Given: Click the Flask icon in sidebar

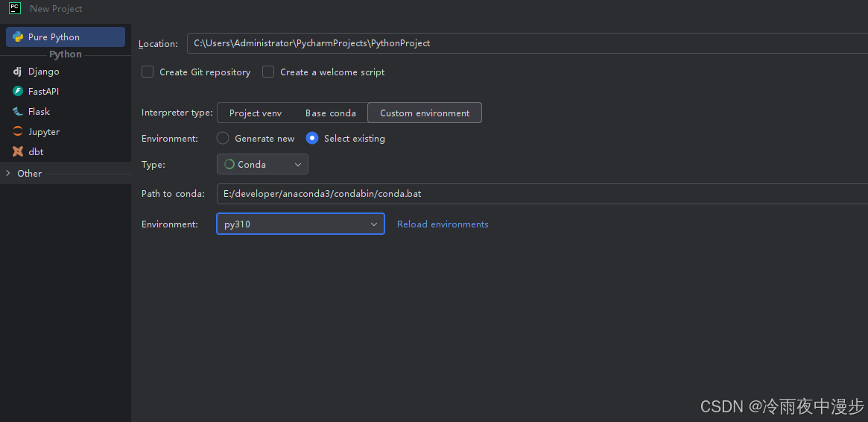Looking at the screenshot, I should point(18,111).
